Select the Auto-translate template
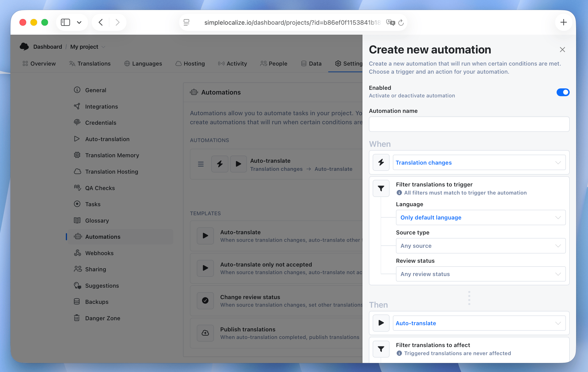 (276, 236)
